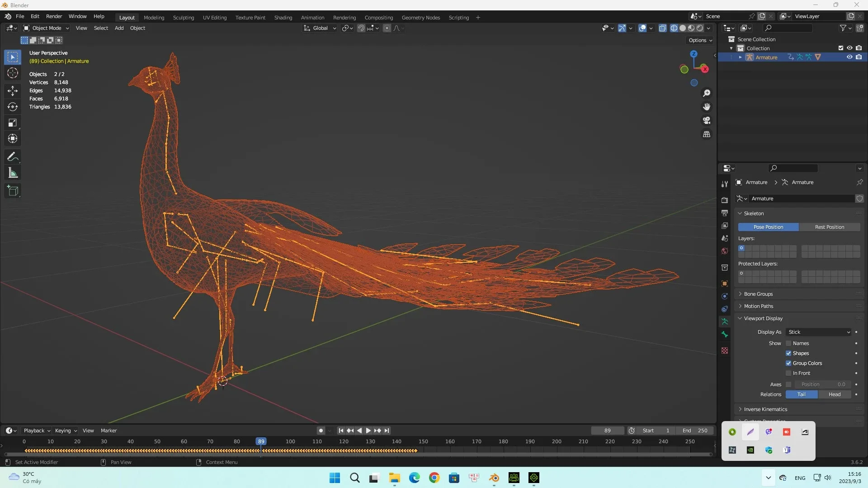This screenshot has width=868, height=488.
Task: Set Relations to Tail
Action: (x=802, y=394)
